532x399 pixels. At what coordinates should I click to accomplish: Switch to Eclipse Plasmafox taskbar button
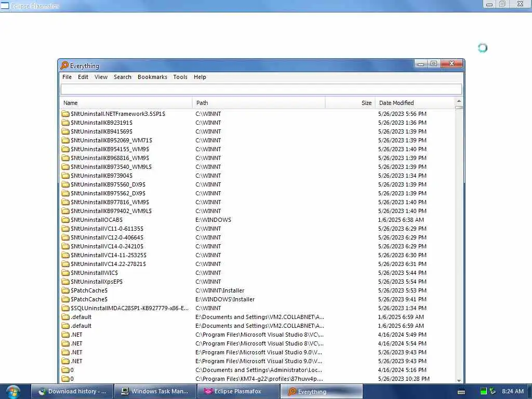tap(238, 391)
